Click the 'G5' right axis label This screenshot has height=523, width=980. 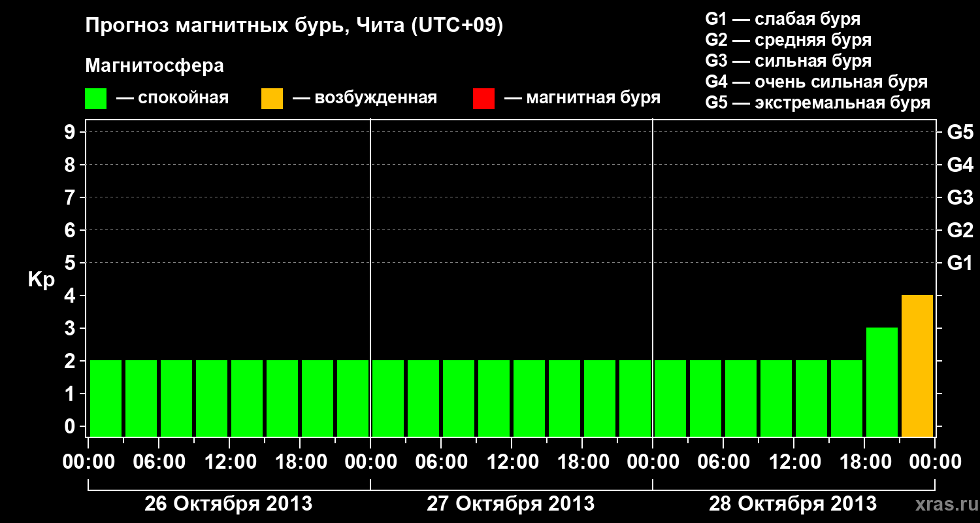pyautogui.click(x=960, y=132)
